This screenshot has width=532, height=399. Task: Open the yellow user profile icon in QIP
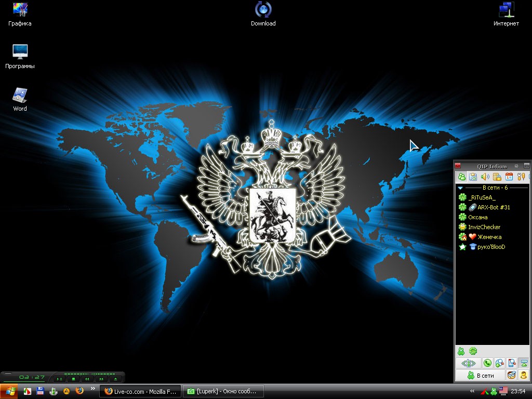[524, 375]
